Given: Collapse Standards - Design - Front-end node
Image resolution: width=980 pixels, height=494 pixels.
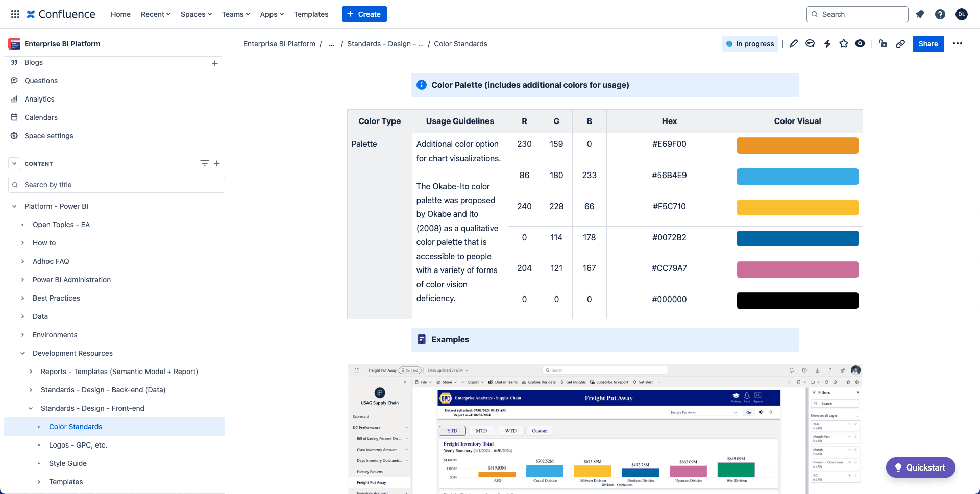Looking at the screenshot, I should (x=31, y=408).
